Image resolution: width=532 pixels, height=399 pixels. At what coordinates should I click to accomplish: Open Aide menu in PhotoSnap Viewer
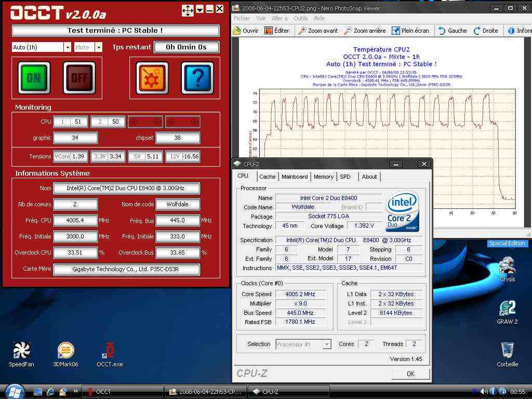[320, 18]
